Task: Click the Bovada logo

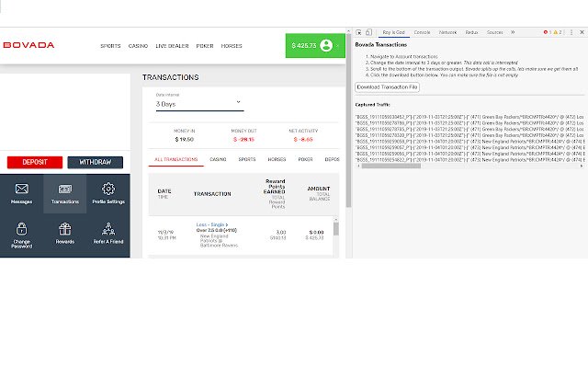Action: click(28, 45)
